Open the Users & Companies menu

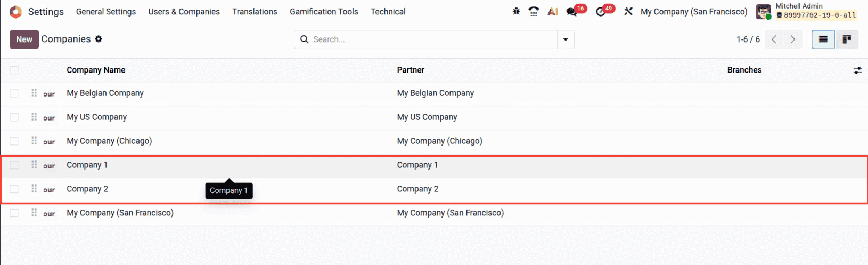[x=184, y=12]
